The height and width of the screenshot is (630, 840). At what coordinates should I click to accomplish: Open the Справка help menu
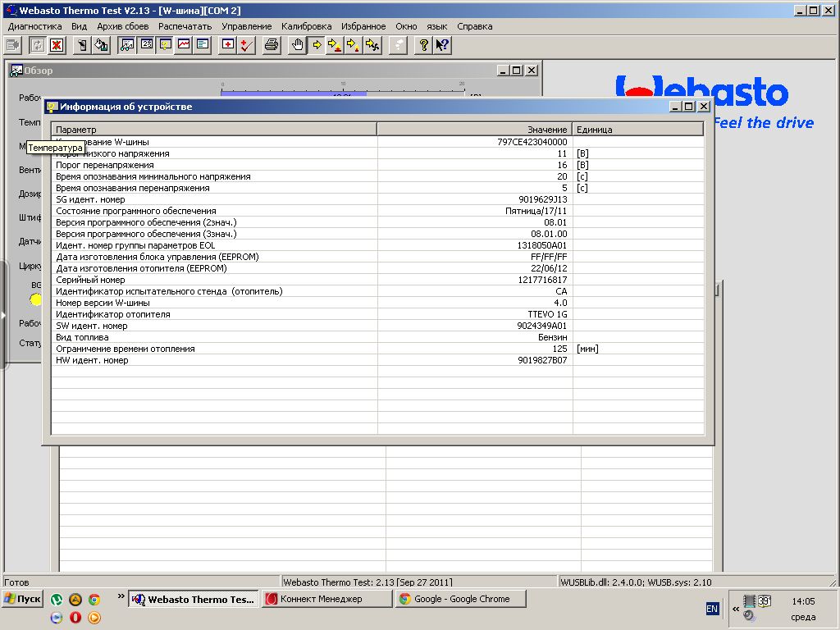point(475,26)
